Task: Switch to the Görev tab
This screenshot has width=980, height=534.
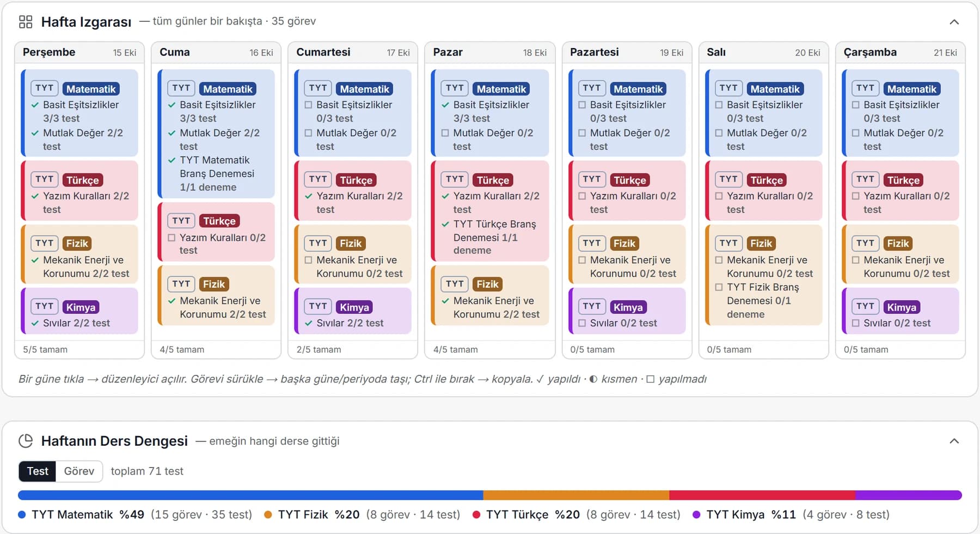Action: pos(79,471)
